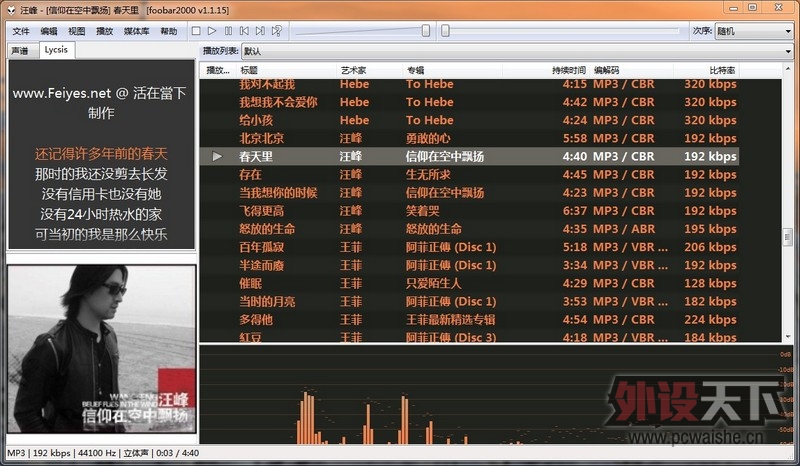Viewport: 800px width, 466px height.
Task: Select the track 百年孤寂
Action: coord(262,247)
